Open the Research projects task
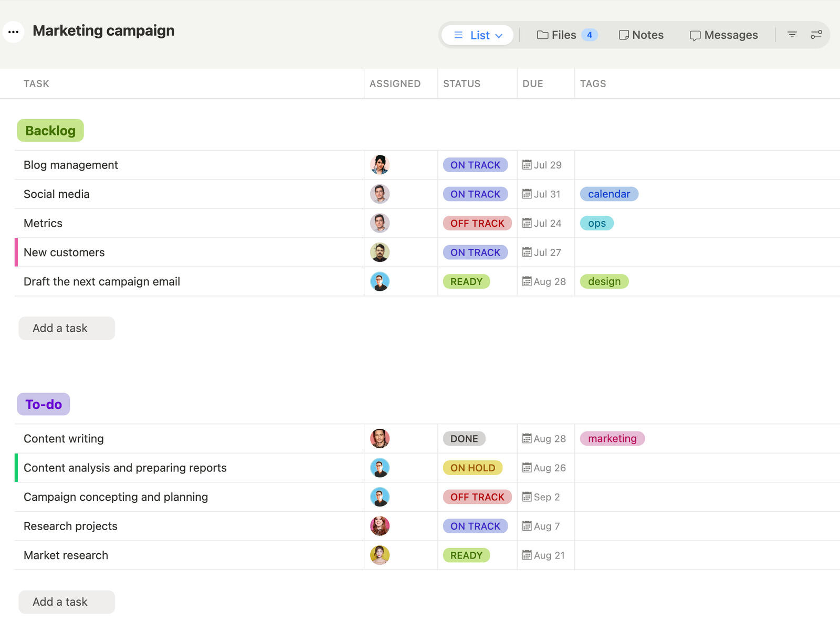The image size is (840, 643). coord(70,526)
